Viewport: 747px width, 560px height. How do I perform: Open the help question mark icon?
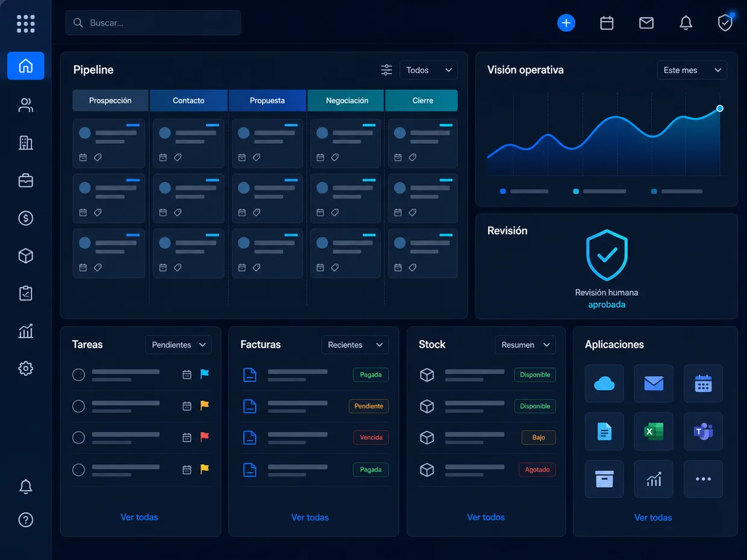[26, 520]
